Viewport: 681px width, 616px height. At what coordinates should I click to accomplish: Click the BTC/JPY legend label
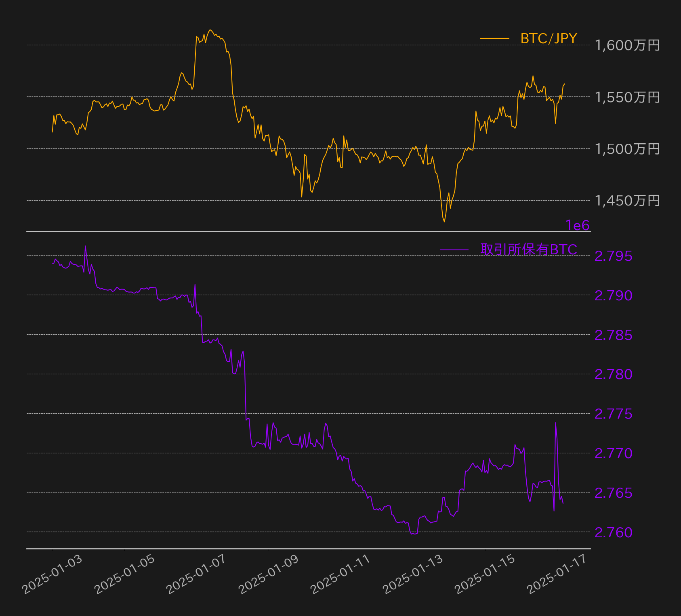[x=549, y=39]
